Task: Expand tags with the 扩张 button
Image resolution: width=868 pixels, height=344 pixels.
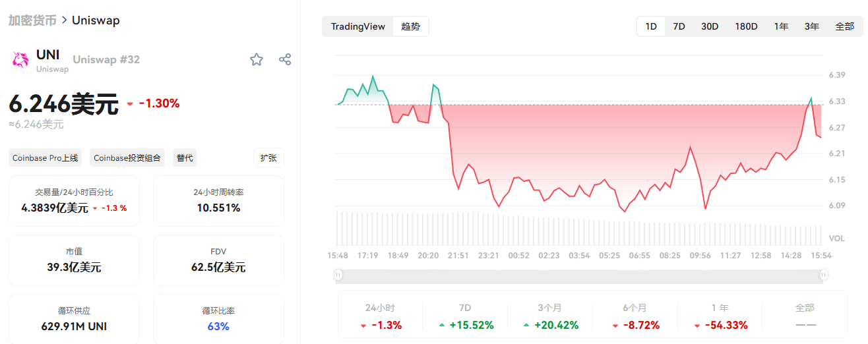Action: coord(268,158)
